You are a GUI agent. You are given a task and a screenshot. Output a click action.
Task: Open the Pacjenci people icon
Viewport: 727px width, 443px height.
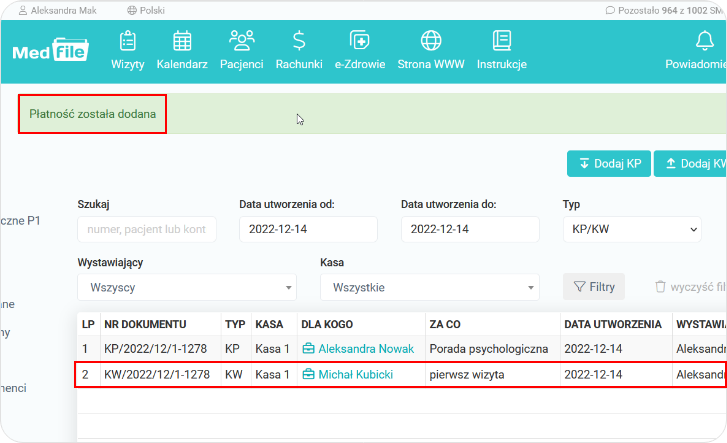pos(242,41)
